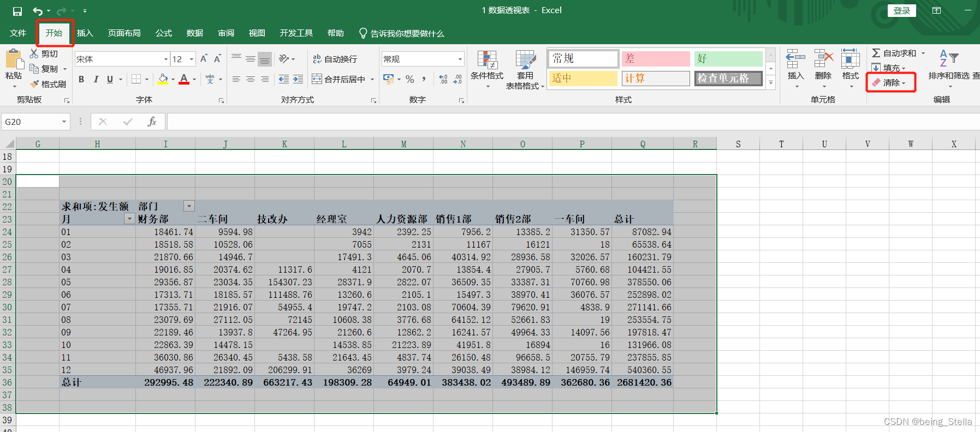
Task: Switch to the 公式 Formulas tab
Action: point(164,33)
